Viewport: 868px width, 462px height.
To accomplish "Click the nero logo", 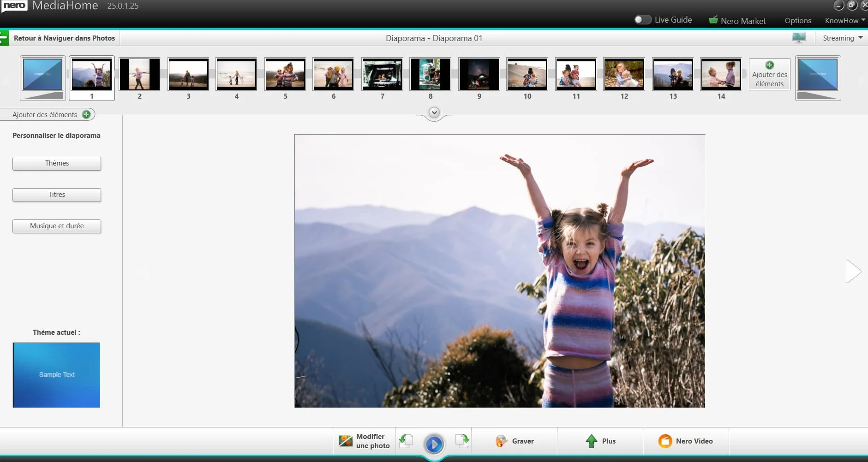I will tap(15, 6).
